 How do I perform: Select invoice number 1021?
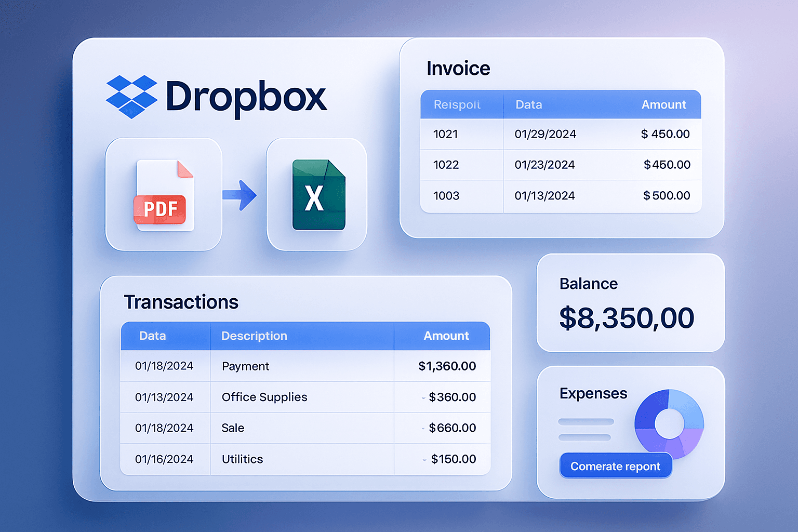point(446,134)
